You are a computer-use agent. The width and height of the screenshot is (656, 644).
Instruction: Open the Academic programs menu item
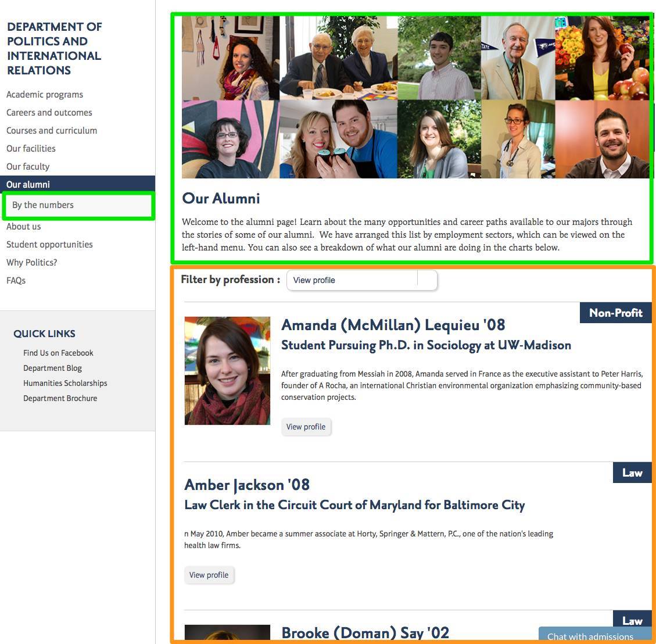tap(44, 95)
